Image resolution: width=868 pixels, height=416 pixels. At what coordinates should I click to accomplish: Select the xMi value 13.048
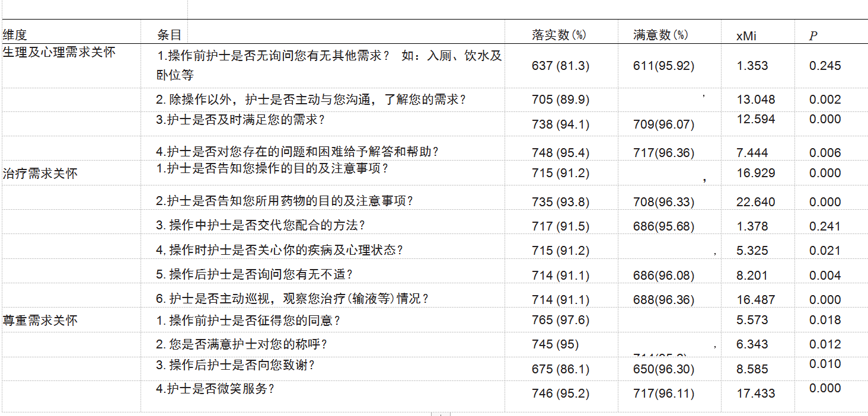click(x=755, y=100)
